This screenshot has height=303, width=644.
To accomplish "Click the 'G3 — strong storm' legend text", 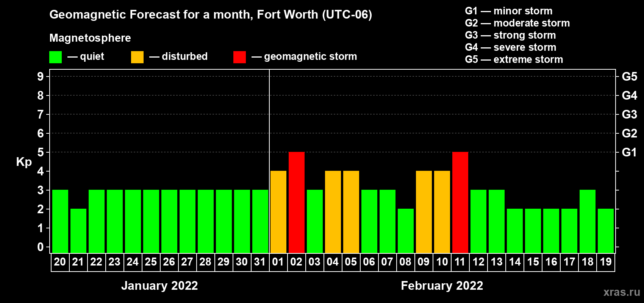I will click(x=510, y=35).
